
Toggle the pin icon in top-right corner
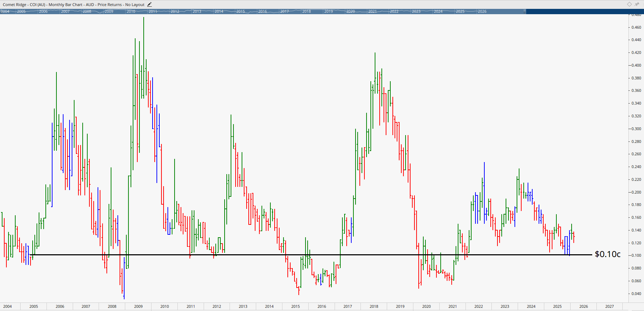[x=637, y=4]
